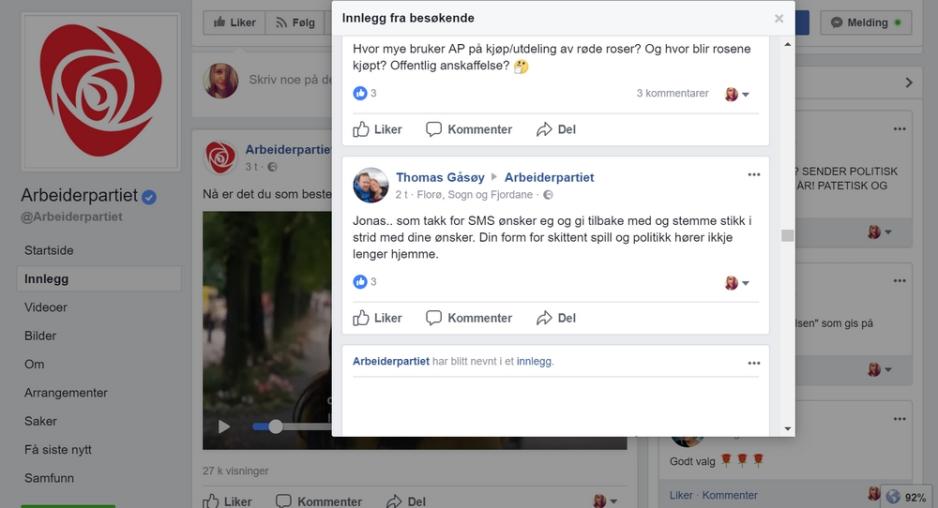Open the Videoer section in sidebar

[x=46, y=307]
